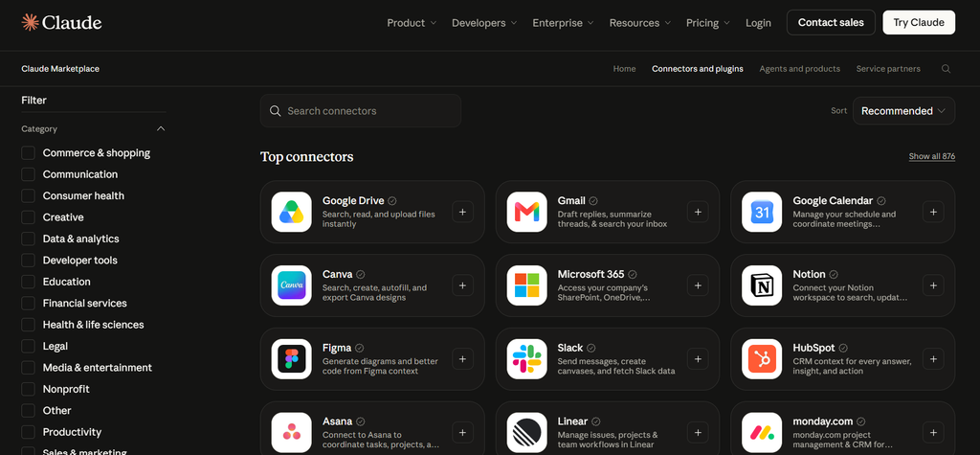Check the Data & analytics filter
980x455 pixels.
28,239
